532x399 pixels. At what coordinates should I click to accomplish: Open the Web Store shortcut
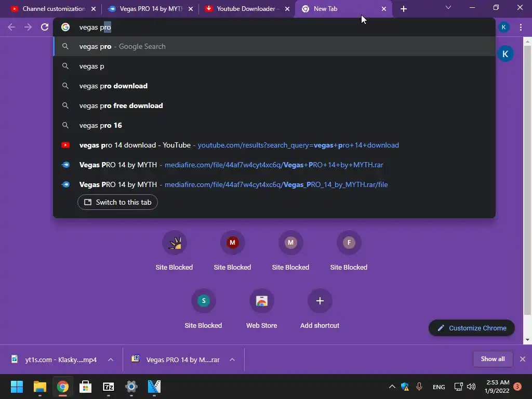click(x=262, y=309)
